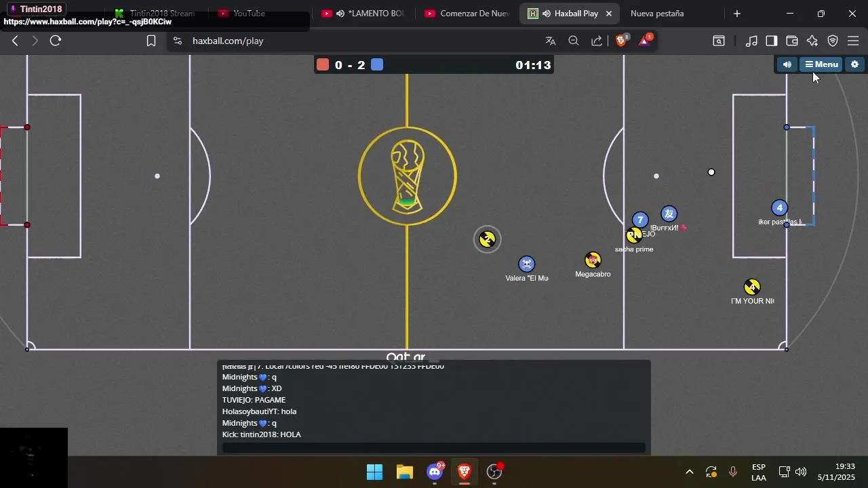Viewport: 868px width, 488px height.
Task: Open Brave Rewards triangle icon
Action: click(644, 41)
